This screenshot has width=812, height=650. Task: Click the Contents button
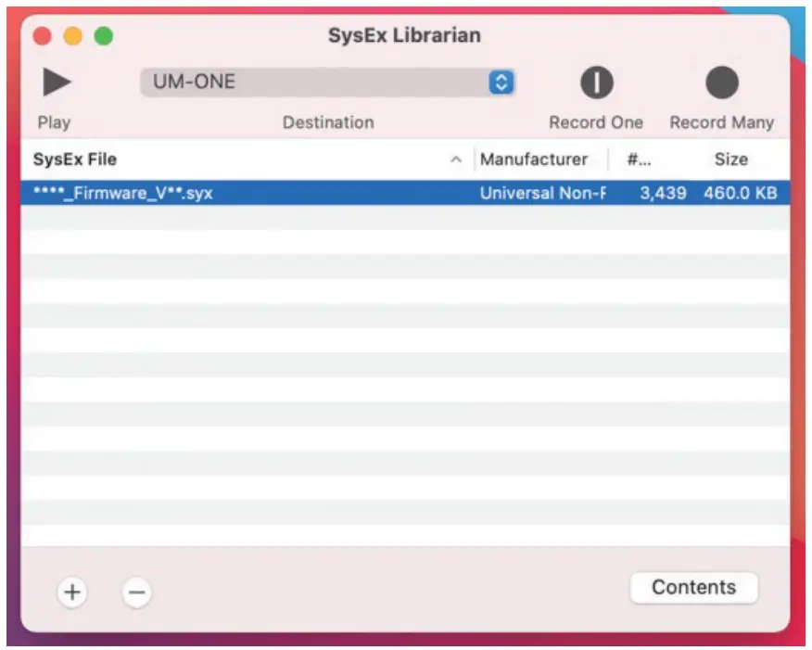point(693,587)
